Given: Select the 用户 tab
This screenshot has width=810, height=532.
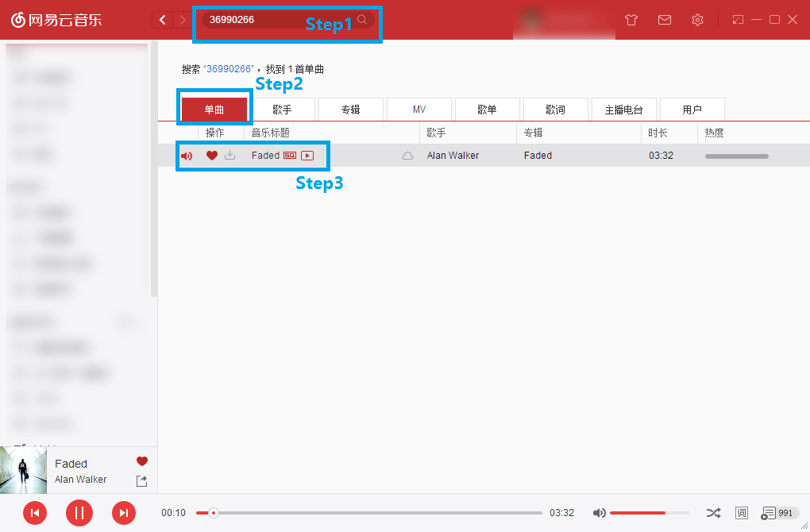Looking at the screenshot, I should pyautogui.click(x=692, y=110).
